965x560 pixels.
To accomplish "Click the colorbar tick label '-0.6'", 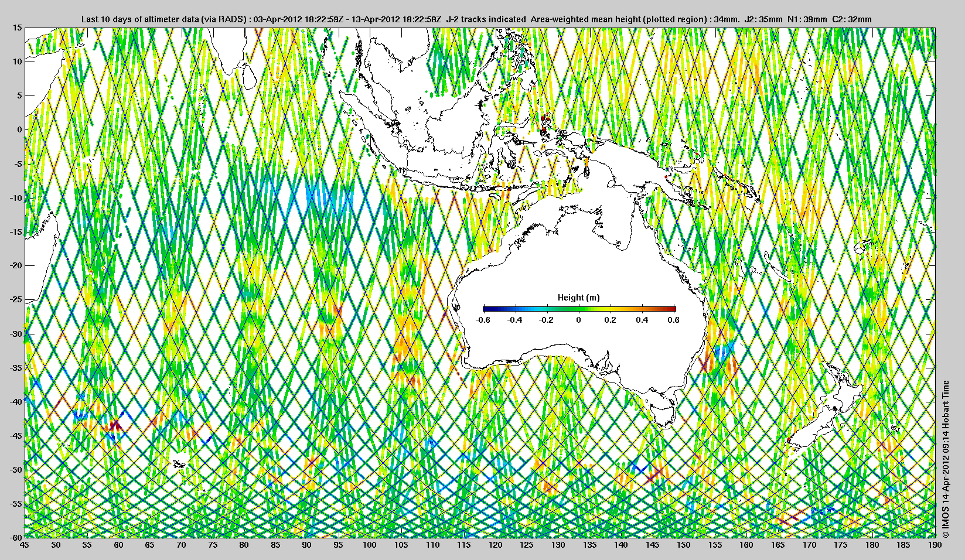I will click(x=483, y=320).
